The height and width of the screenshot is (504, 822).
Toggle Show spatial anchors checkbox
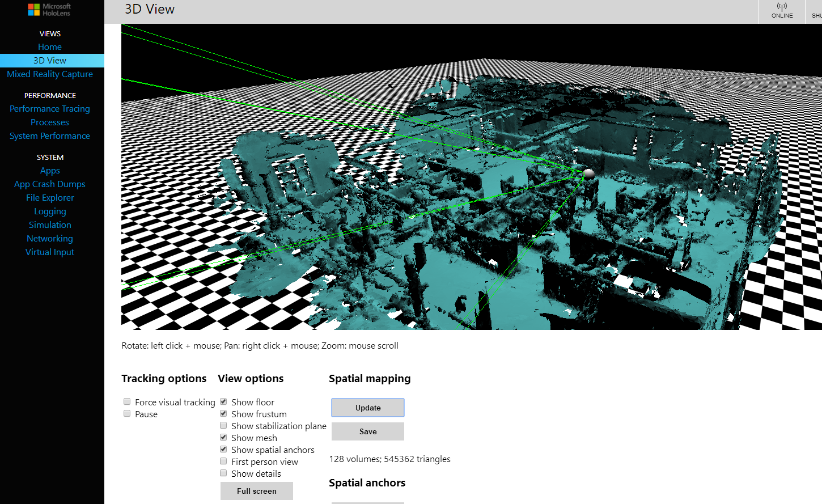(223, 449)
